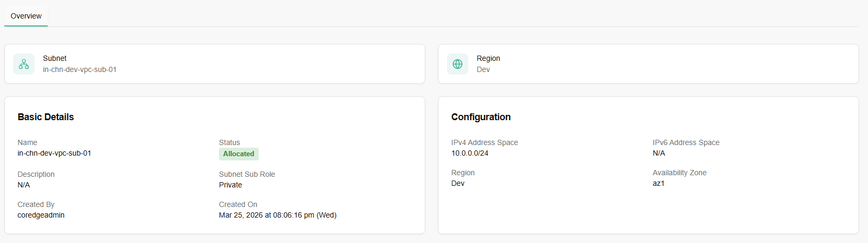
Task: Click Dev value in top Region card
Action: click(483, 69)
